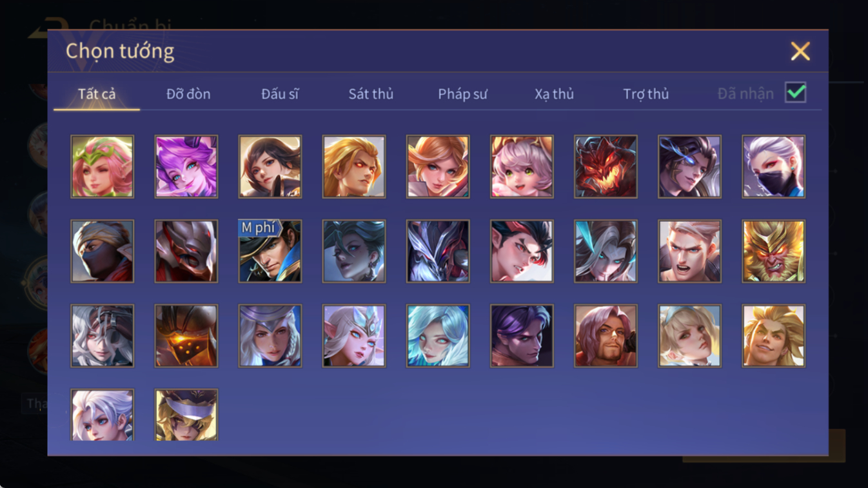Viewport: 868px width, 488px height.
Task: Pick the purple-haired hero portrait
Action: click(186, 166)
